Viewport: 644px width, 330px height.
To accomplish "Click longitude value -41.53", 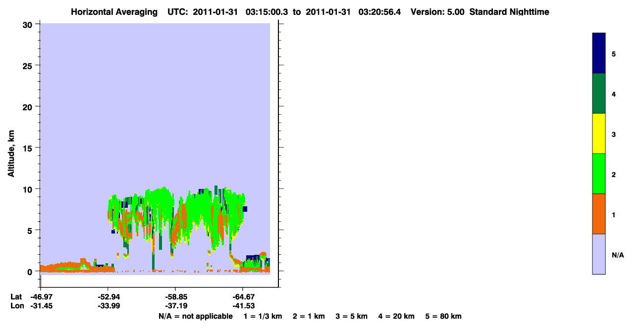I will [x=243, y=306].
